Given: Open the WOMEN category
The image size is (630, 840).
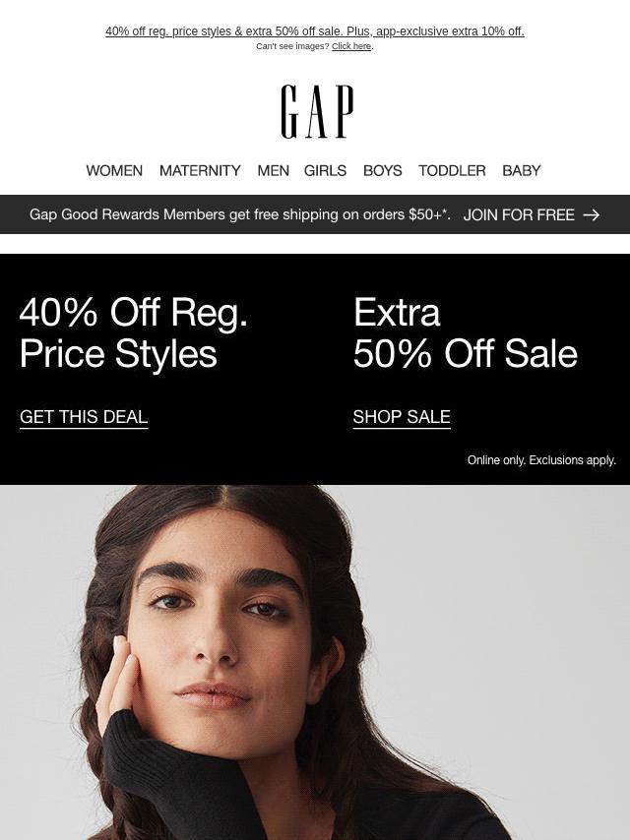Looking at the screenshot, I should 114,170.
